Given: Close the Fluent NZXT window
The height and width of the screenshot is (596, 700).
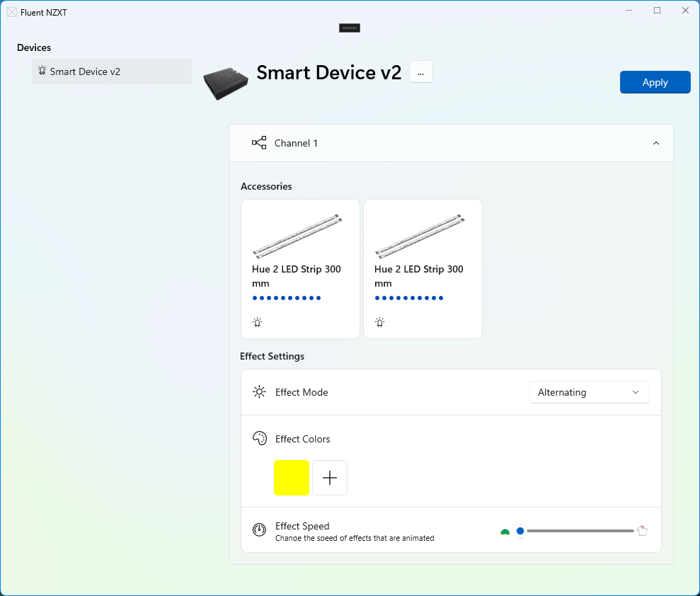Looking at the screenshot, I should pyautogui.click(x=685, y=11).
